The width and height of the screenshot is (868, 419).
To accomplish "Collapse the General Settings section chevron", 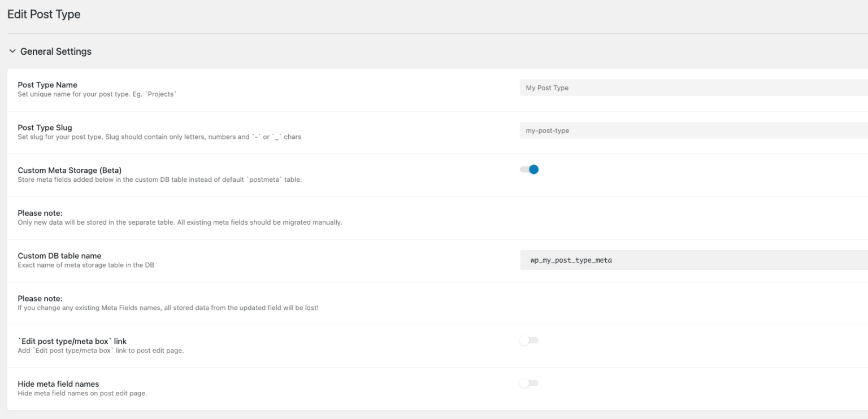I will click(x=12, y=51).
